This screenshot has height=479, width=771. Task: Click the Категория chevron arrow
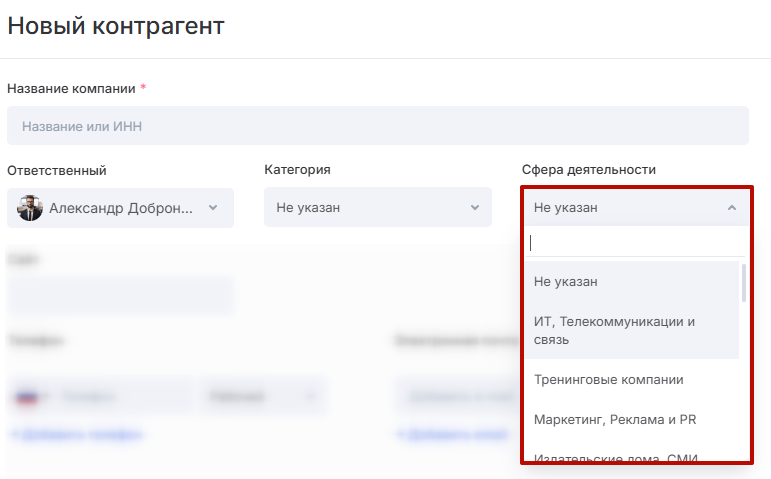coord(474,208)
